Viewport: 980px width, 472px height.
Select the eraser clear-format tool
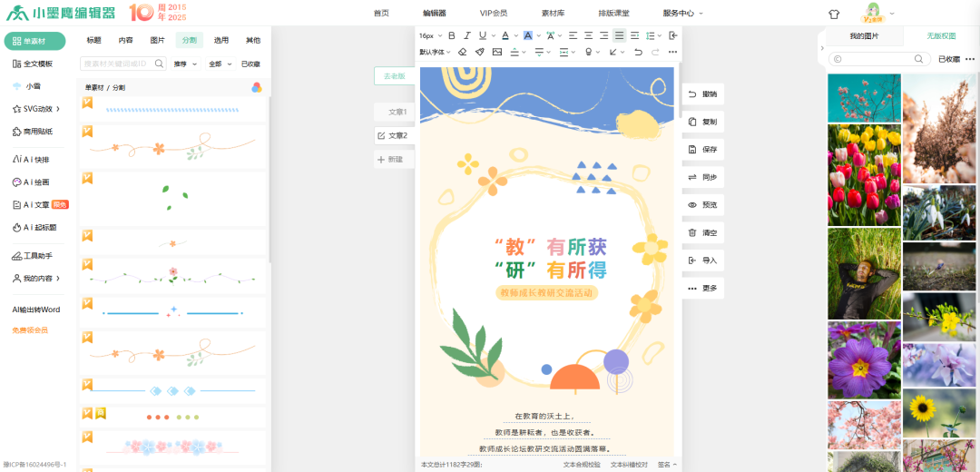coord(462,53)
